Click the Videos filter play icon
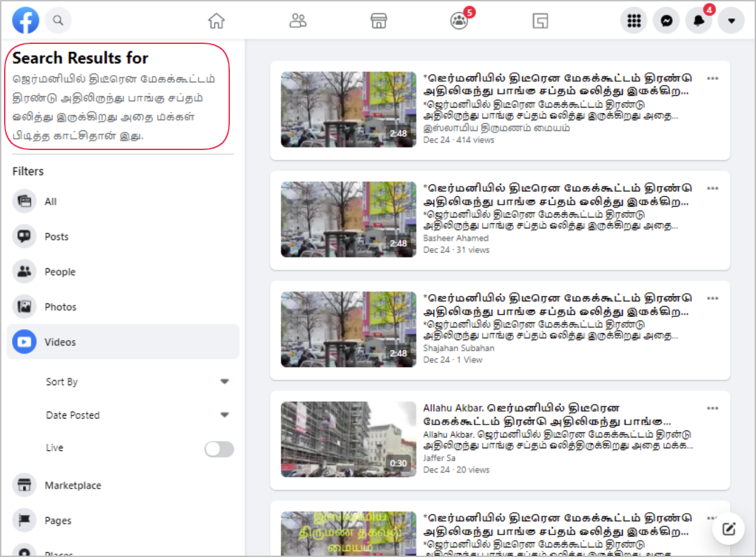This screenshot has width=756, height=557. tap(24, 341)
